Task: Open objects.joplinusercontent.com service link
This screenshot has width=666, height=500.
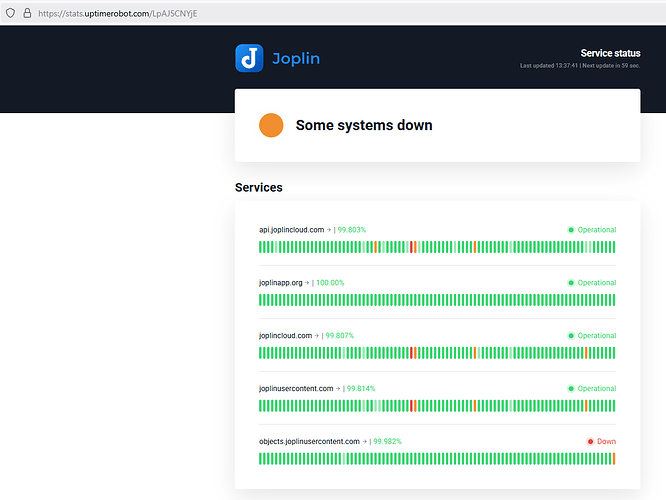Action: 309,441
